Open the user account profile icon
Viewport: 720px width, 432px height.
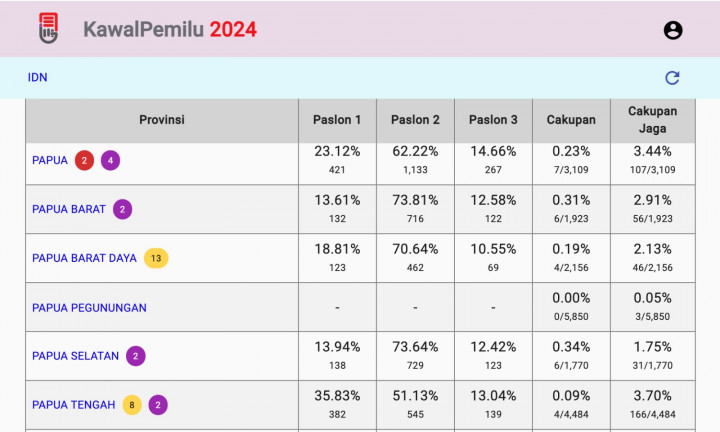click(x=673, y=30)
